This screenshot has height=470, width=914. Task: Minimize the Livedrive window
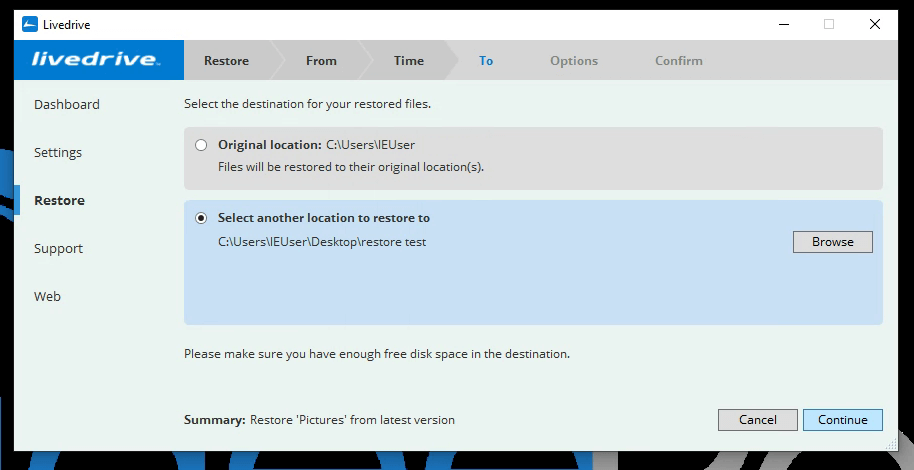(x=781, y=25)
